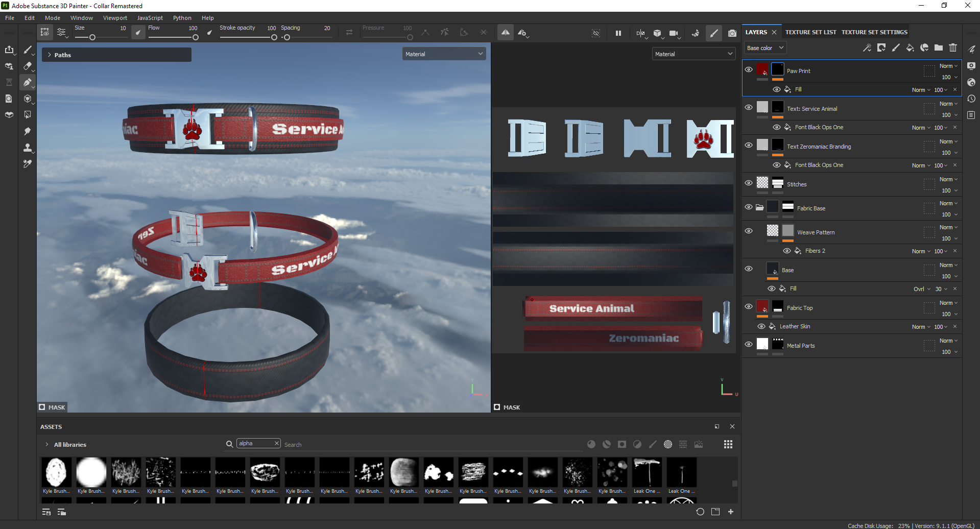Switch to Texture Set Settings tab
The image size is (980, 529).
click(x=874, y=32)
